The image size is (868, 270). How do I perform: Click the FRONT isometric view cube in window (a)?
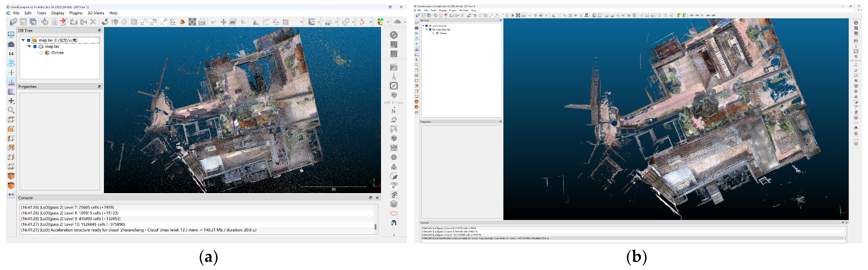tap(11, 176)
